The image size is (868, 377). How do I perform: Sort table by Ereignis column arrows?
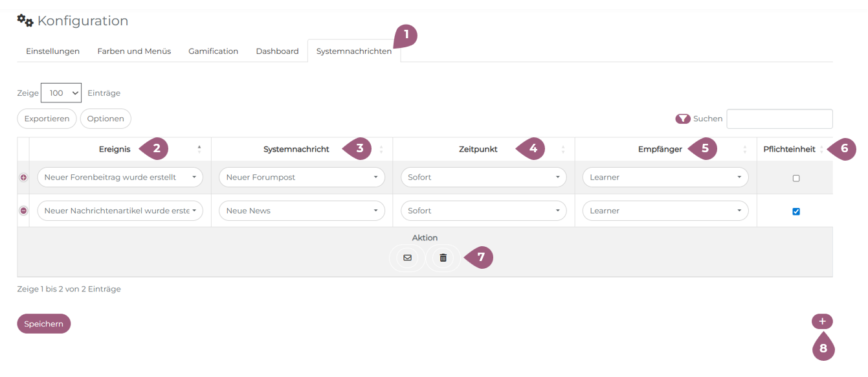(x=199, y=149)
